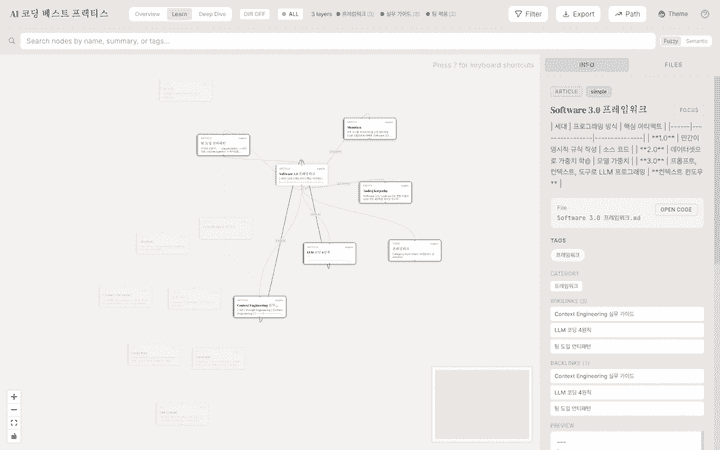
Task: Open the help question mark icon
Action: pos(705,14)
